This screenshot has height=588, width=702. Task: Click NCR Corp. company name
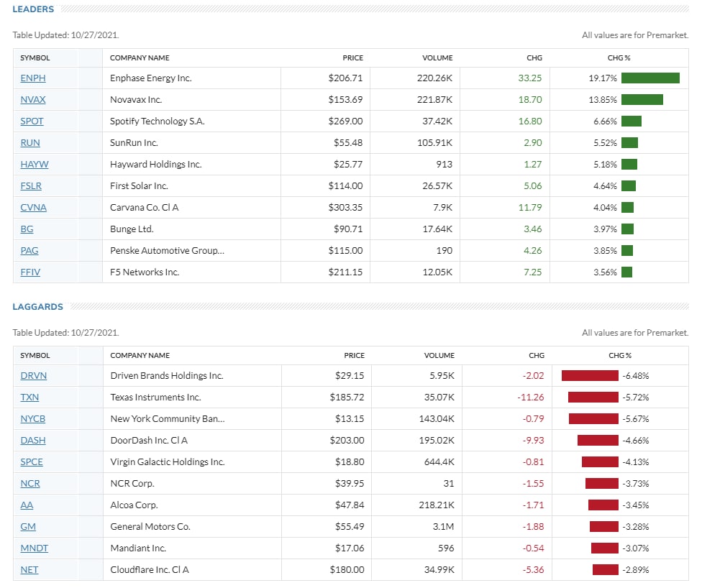132,483
